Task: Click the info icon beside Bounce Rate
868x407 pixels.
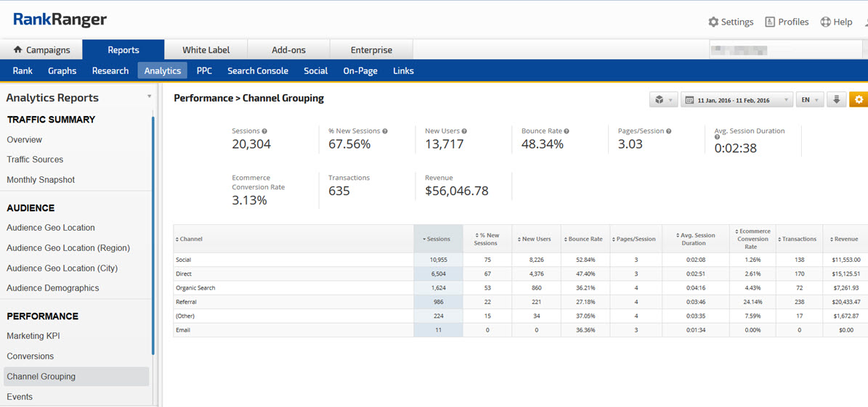Action: (x=567, y=131)
